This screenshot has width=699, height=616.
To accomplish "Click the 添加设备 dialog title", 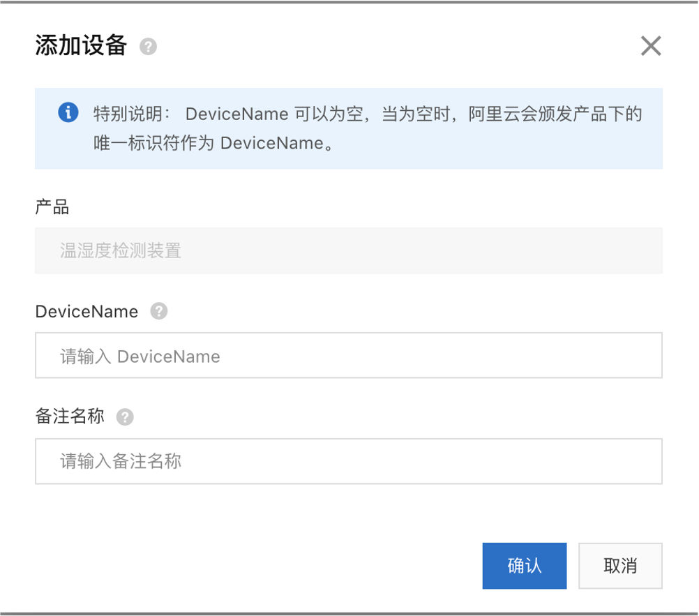I will point(81,45).
